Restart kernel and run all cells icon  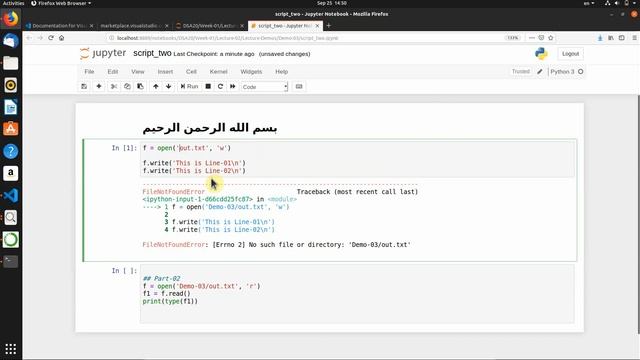pos(233,87)
